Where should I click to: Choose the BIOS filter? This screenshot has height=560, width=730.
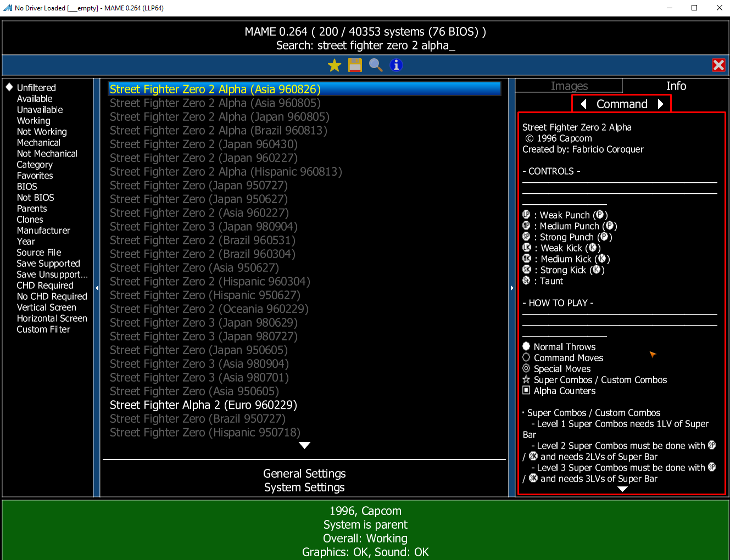(x=27, y=187)
